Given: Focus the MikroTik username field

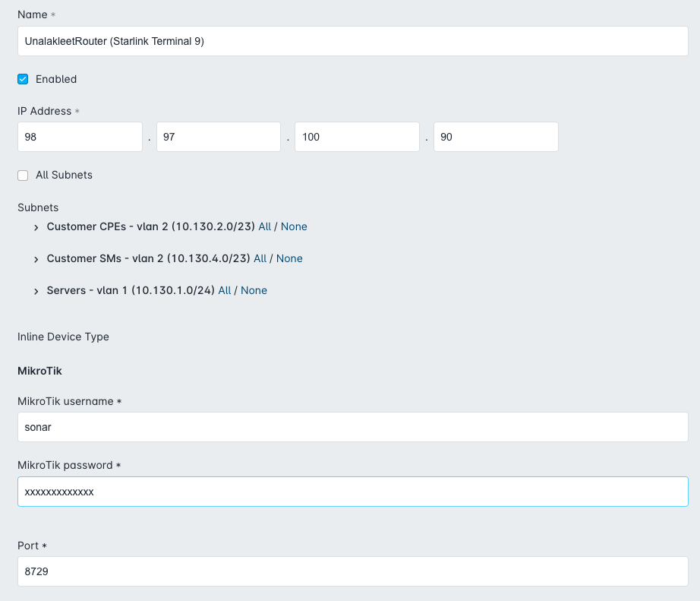Looking at the screenshot, I should coord(353,427).
